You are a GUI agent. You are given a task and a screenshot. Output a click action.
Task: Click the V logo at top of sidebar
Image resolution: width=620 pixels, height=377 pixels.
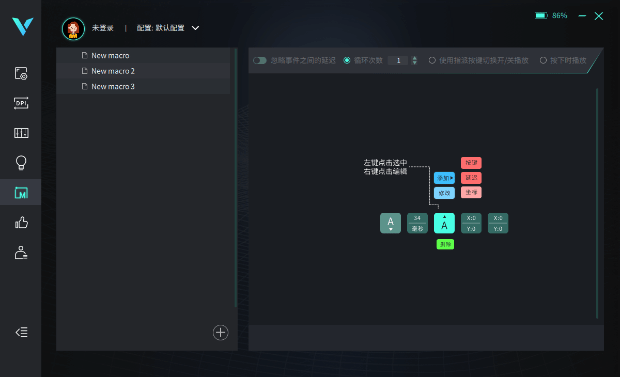click(x=22, y=26)
